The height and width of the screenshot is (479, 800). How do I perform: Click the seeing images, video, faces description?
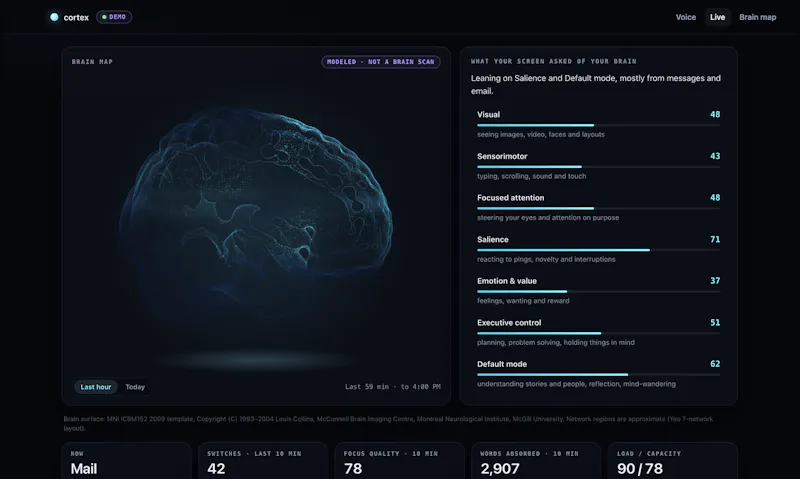[x=541, y=134]
